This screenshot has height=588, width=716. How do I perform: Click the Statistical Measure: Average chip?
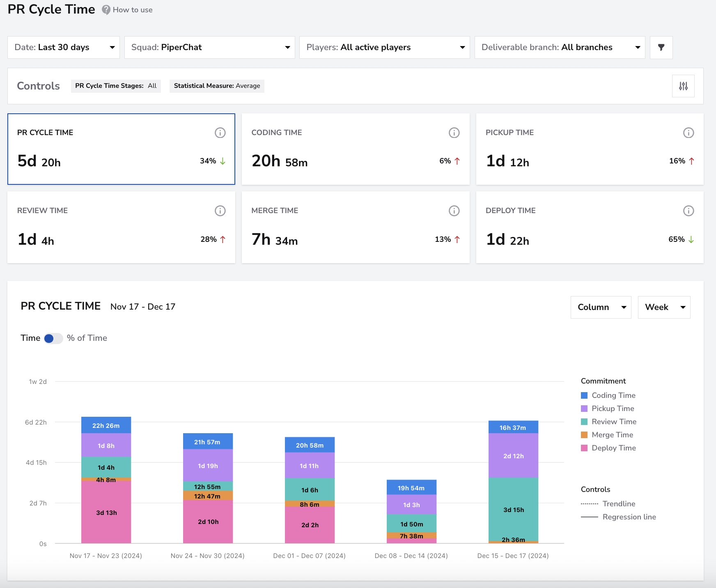217,86
